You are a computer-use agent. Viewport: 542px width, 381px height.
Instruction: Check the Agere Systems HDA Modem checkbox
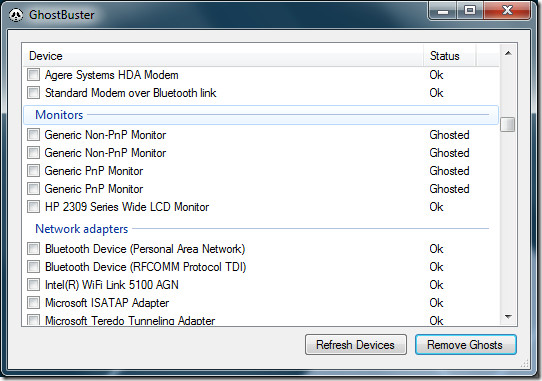(34, 74)
